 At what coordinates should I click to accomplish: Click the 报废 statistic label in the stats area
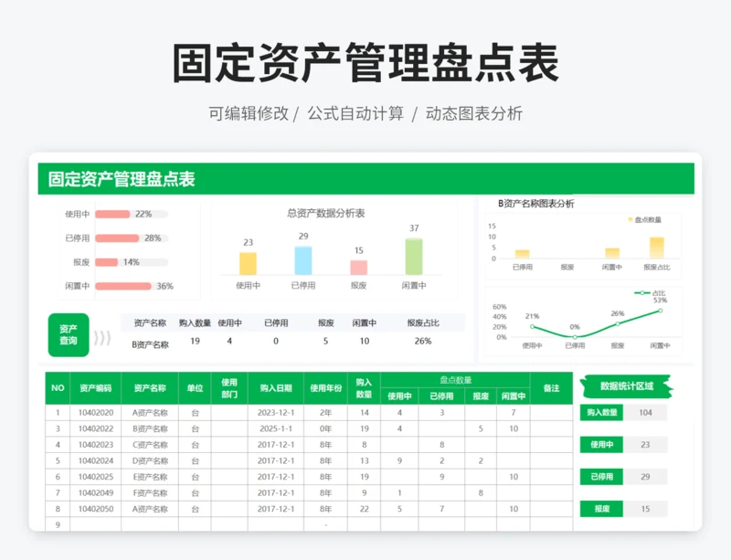point(601,509)
